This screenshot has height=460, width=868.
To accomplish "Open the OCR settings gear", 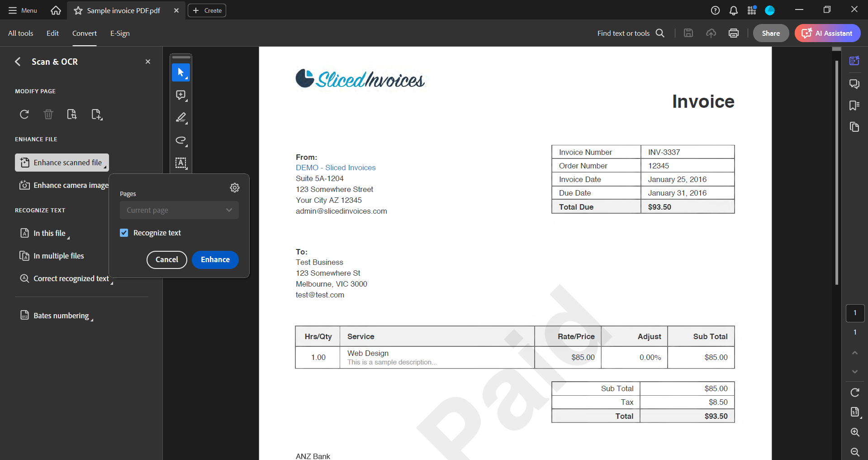I will coord(234,187).
